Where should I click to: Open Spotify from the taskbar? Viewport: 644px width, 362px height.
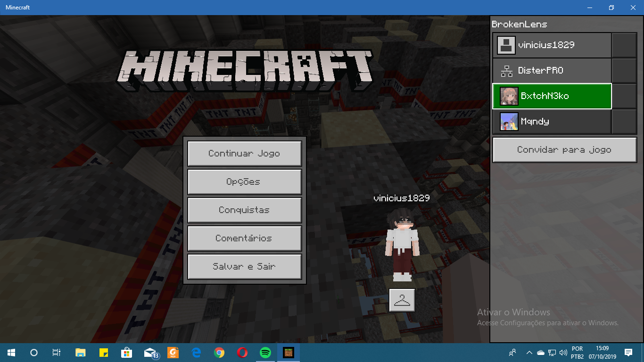(265, 353)
